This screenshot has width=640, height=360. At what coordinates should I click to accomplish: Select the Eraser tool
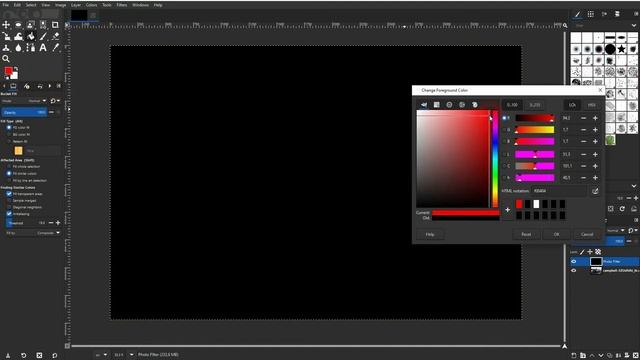point(55,36)
